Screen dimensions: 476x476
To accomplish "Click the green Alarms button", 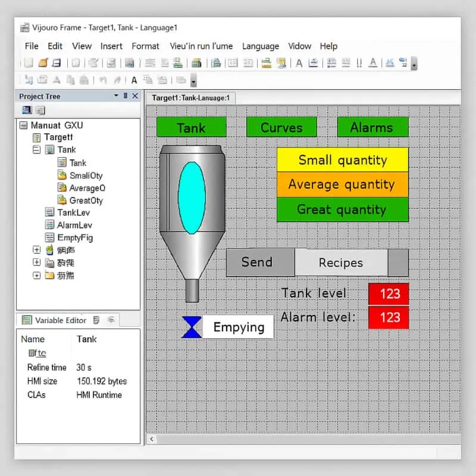I will coord(373,127).
